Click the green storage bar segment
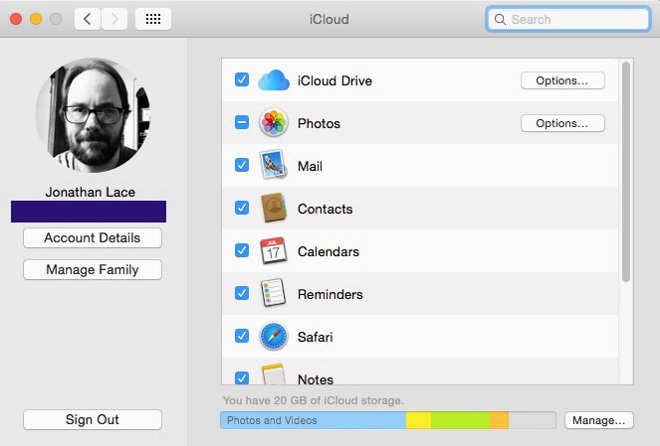The image size is (660, 446). click(x=460, y=420)
